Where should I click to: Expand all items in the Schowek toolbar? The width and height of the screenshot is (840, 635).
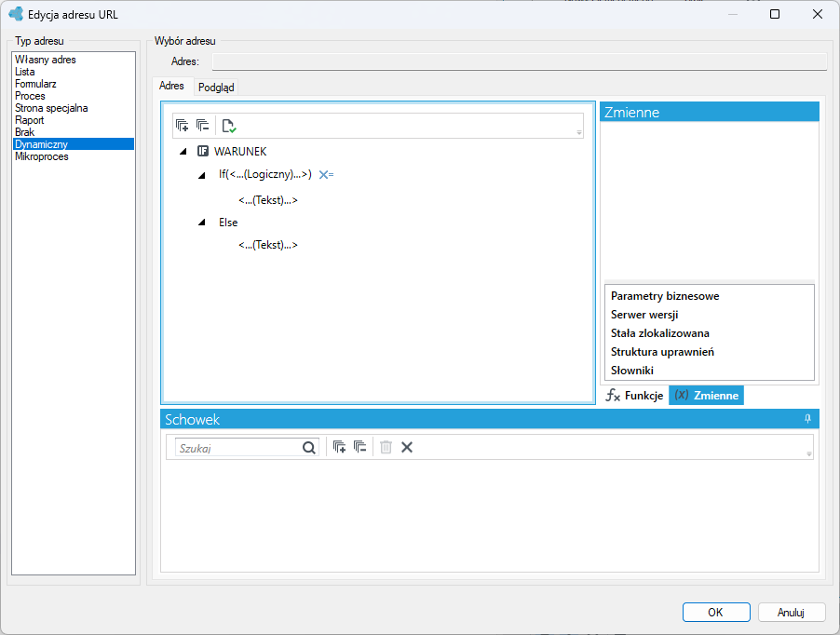click(x=339, y=447)
